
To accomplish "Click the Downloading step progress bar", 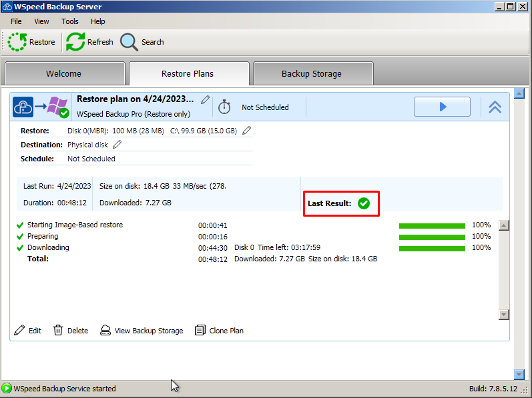I will point(432,249).
